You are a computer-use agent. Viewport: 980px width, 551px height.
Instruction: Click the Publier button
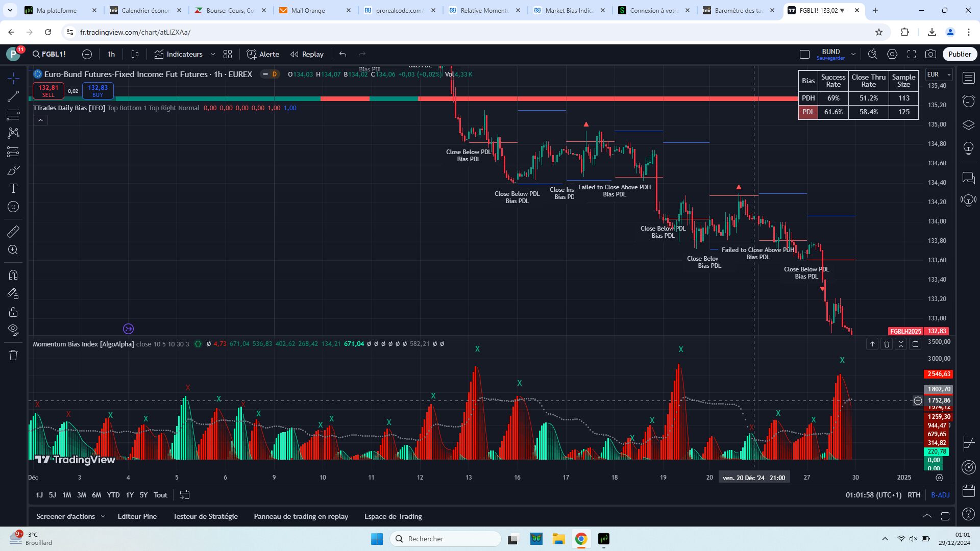click(x=959, y=54)
